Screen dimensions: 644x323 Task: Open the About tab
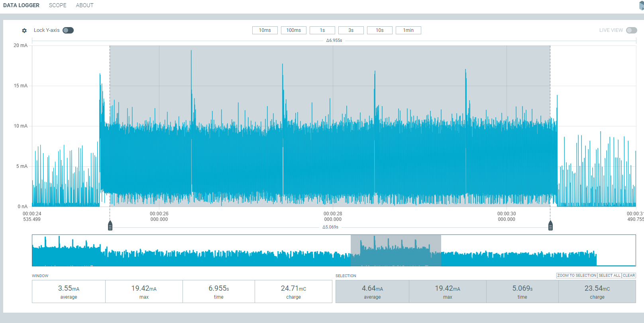point(84,5)
